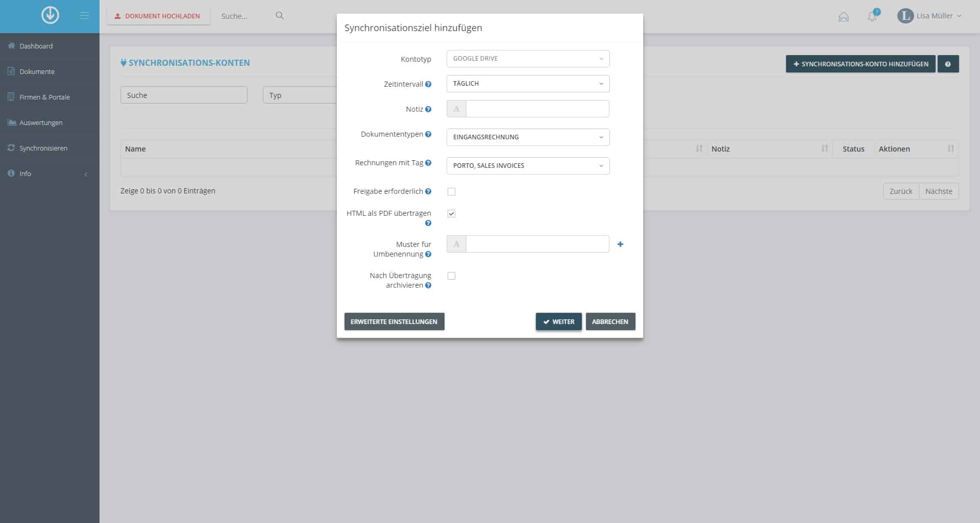Click the app logo download arrow icon

[50, 15]
